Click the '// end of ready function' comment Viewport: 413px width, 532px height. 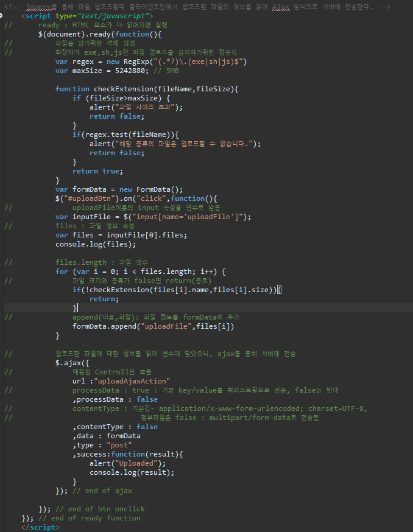90,519
